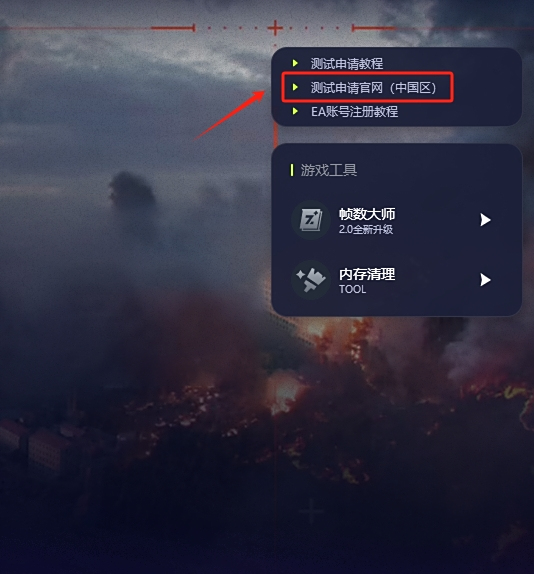This screenshot has width=534, height=574.
Task: Click the red crosshair plus at top
Action: click(275, 28)
